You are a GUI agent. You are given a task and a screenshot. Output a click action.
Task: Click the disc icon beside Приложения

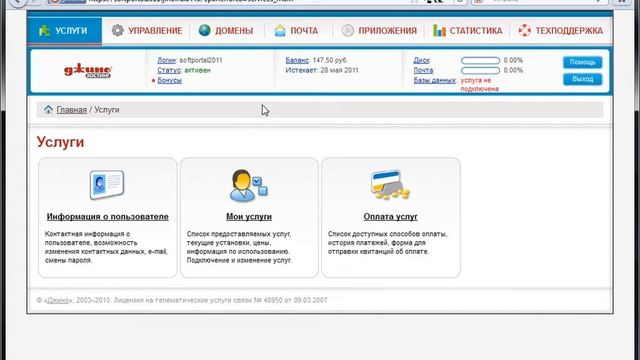(x=348, y=30)
